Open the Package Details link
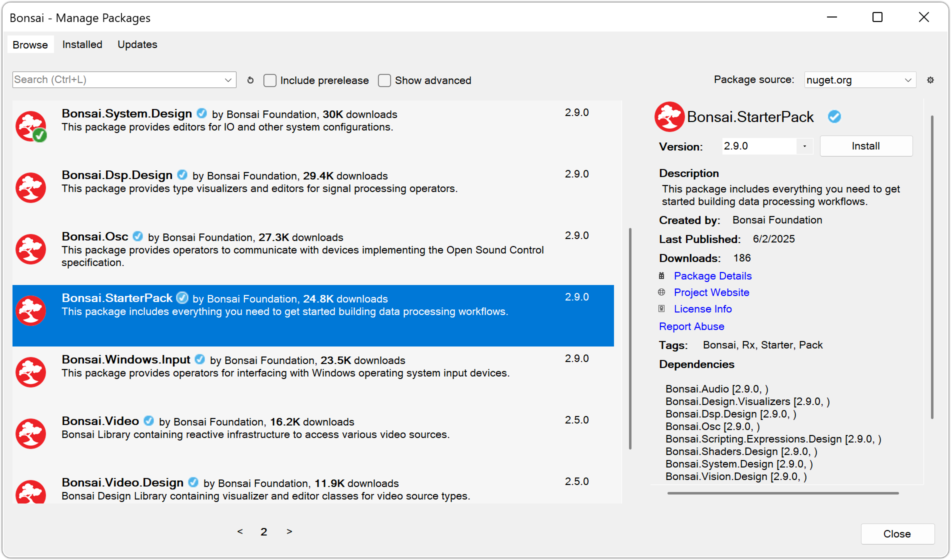Image resolution: width=951 pixels, height=560 pixels. coord(712,276)
